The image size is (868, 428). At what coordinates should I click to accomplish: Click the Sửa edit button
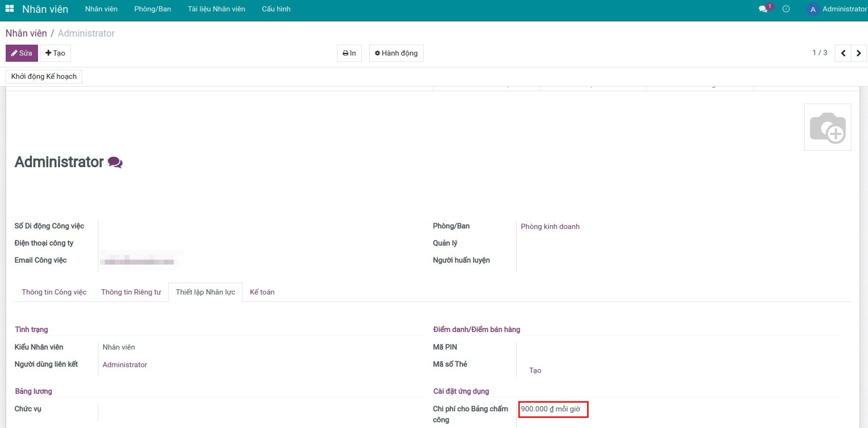tap(22, 53)
